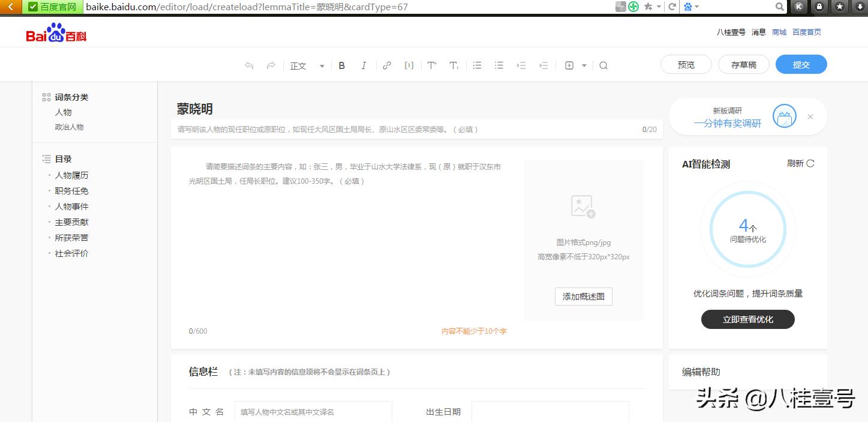Expand the insert element dropdown arrow

click(583, 65)
